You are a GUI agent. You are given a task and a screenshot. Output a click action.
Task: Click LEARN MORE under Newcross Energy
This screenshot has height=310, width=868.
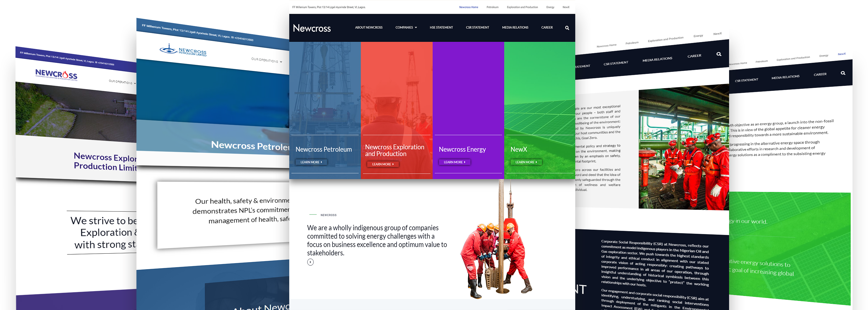click(x=454, y=162)
